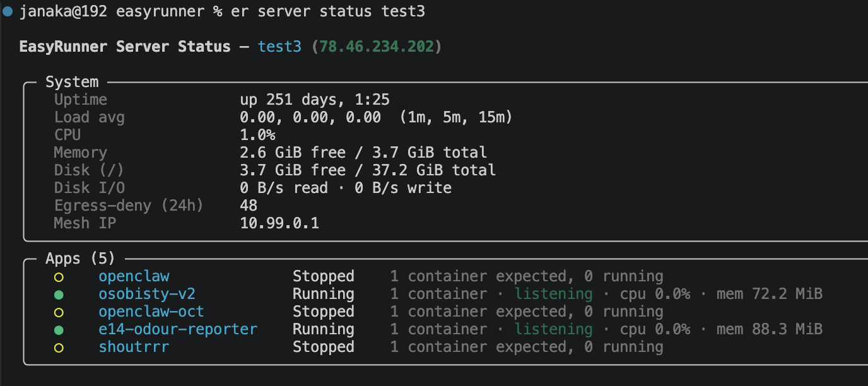Screen dimensions: 868x386
Task: Click the 'Egress-deny (24h)' label
Action: [x=129, y=206]
